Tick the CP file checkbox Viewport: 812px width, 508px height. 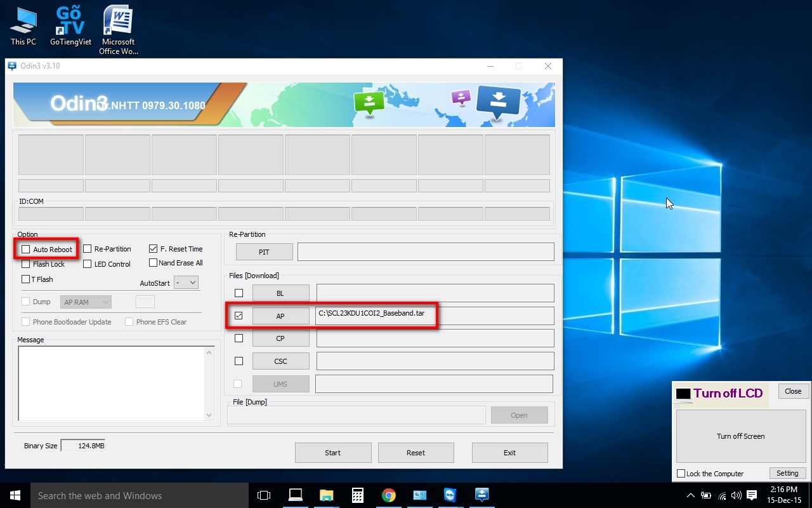coord(239,338)
